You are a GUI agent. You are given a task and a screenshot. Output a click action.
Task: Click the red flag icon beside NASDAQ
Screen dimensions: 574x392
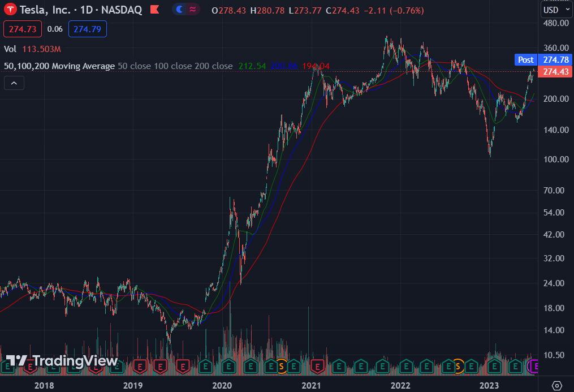(x=155, y=10)
